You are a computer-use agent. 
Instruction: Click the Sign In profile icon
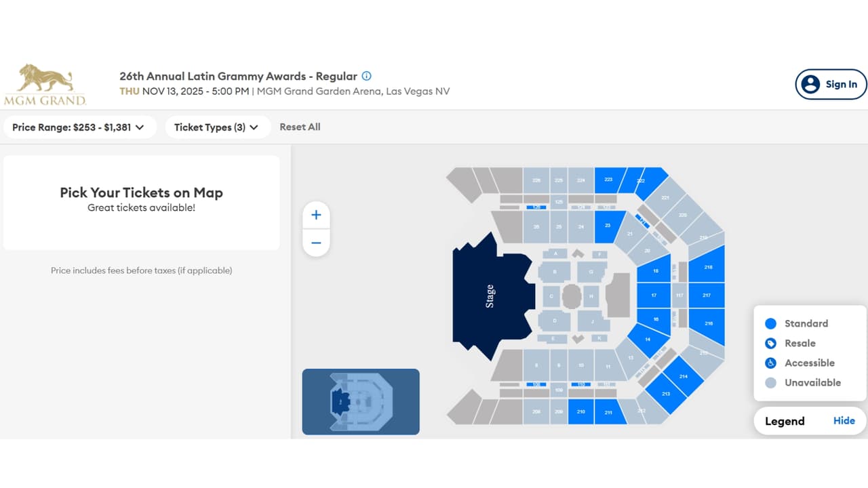pos(810,84)
